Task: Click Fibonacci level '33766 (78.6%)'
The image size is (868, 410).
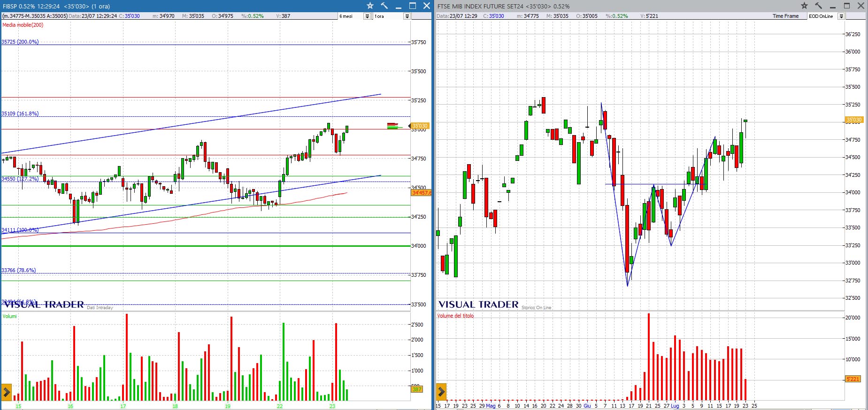Action: tap(18, 270)
